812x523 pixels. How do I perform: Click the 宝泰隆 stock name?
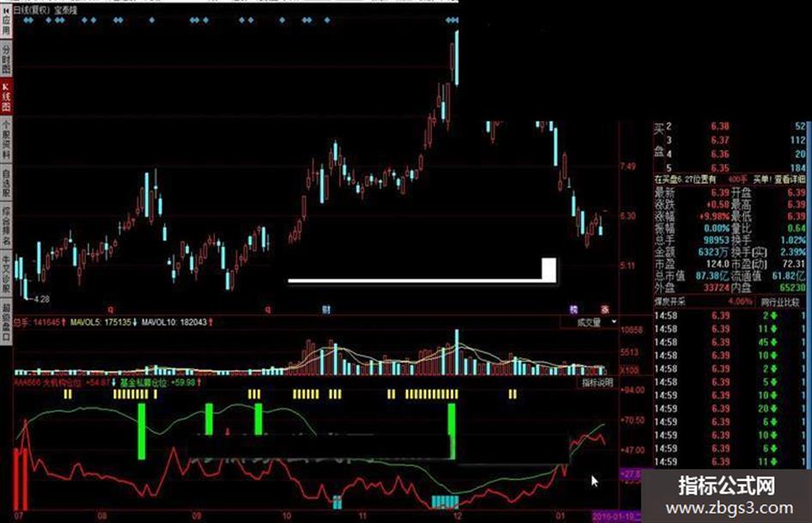pyautogui.click(x=66, y=9)
